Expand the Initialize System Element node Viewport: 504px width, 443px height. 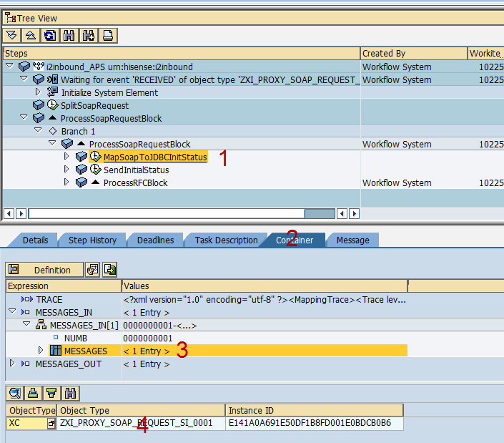click(x=39, y=92)
